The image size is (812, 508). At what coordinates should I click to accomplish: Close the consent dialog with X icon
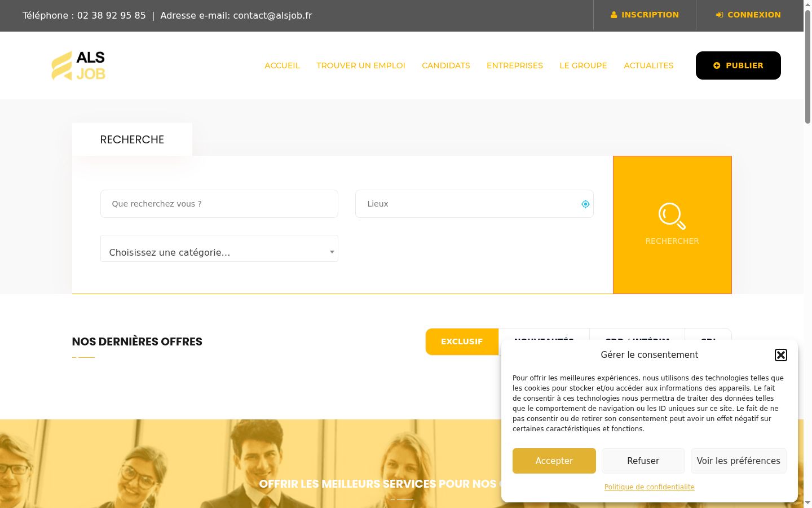[x=780, y=355]
